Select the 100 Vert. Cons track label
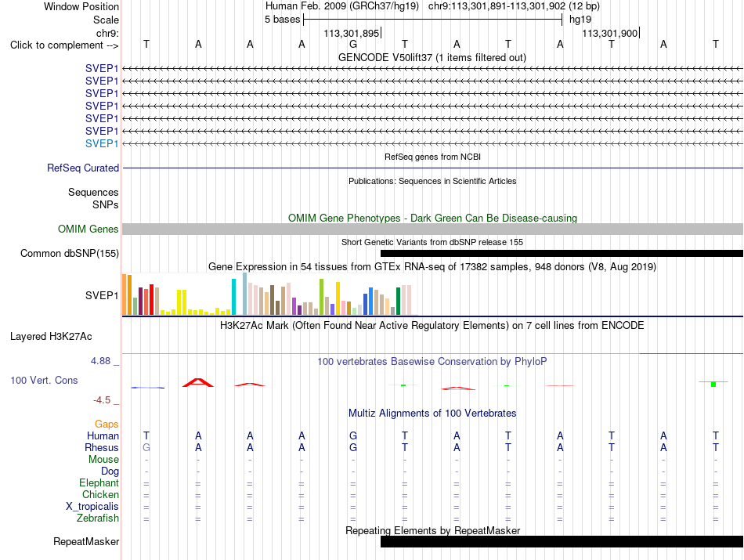This screenshot has height=560, width=744. click(x=44, y=380)
